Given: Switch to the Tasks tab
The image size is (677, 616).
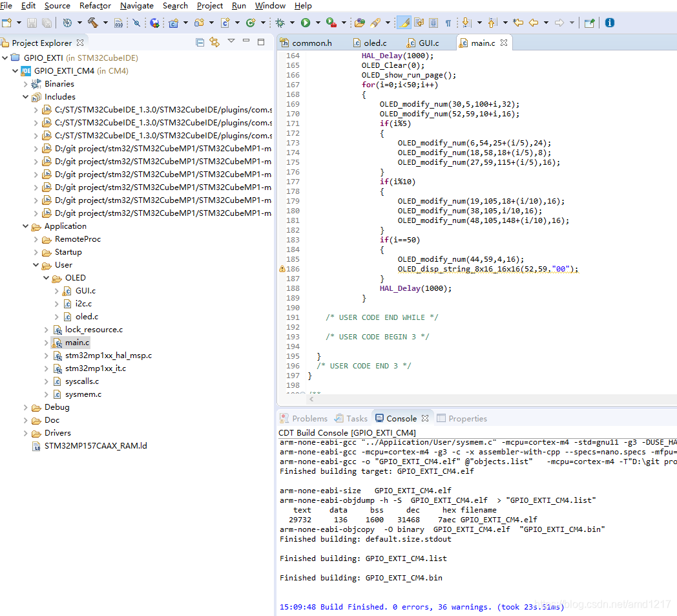Looking at the screenshot, I should pyautogui.click(x=351, y=419).
